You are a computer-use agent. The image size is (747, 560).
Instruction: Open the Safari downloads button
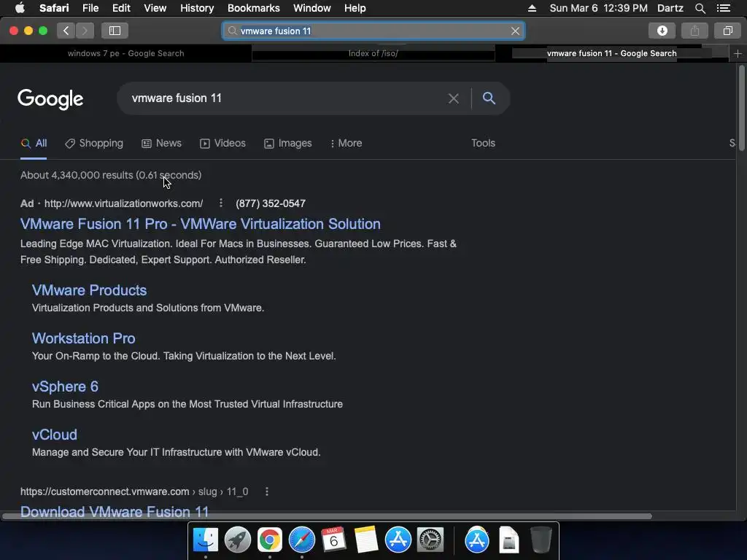point(662,31)
